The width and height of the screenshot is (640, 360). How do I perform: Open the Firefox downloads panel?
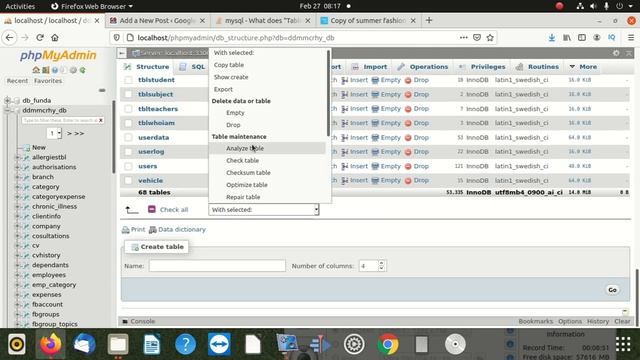click(x=551, y=38)
